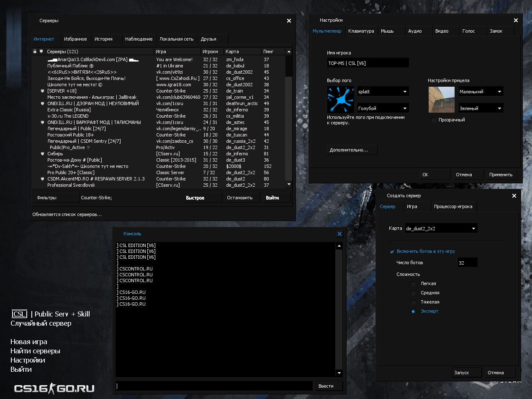
Task: Click the server list scroll-up arrow
Action: (x=289, y=51)
